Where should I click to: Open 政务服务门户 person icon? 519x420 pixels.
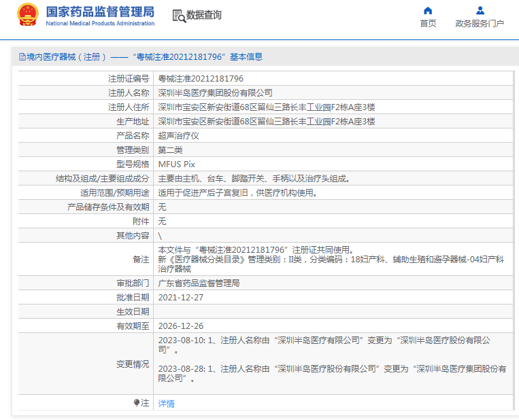click(480, 11)
